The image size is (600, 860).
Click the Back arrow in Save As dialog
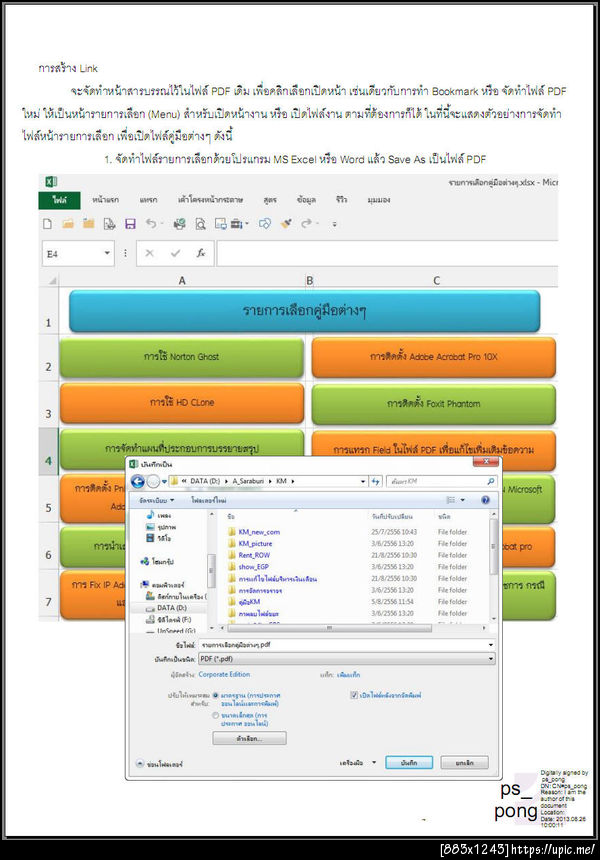pyautogui.click(x=137, y=482)
